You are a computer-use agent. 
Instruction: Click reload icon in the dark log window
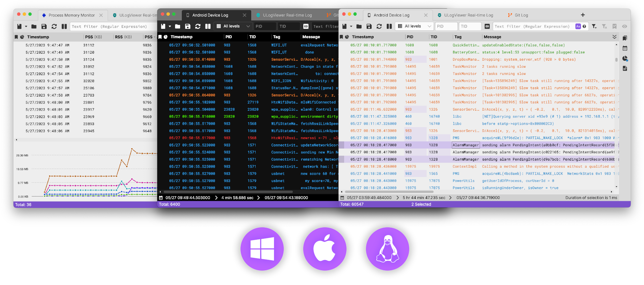tap(198, 26)
